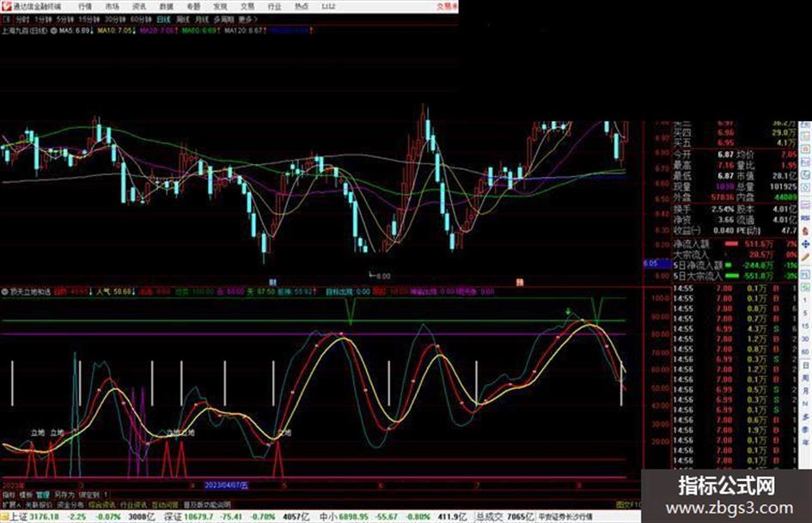Click the blue move-arrows sidebar icon

pyautogui.click(x=805, y=244)
